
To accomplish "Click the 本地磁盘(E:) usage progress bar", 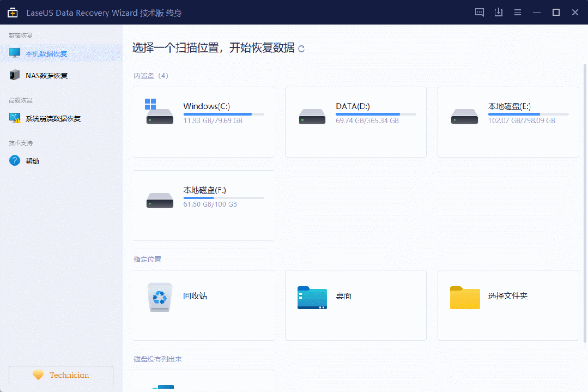I will point(529,114).
